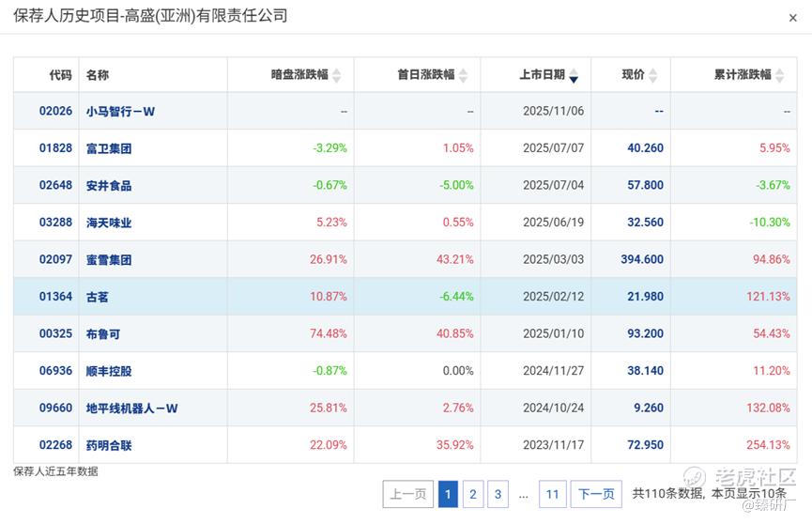
Task: Go to page 2
Action: coord(473,494)
